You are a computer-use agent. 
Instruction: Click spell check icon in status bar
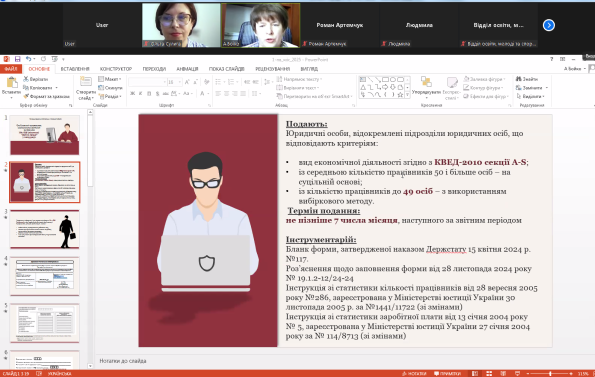coord(39,374)
